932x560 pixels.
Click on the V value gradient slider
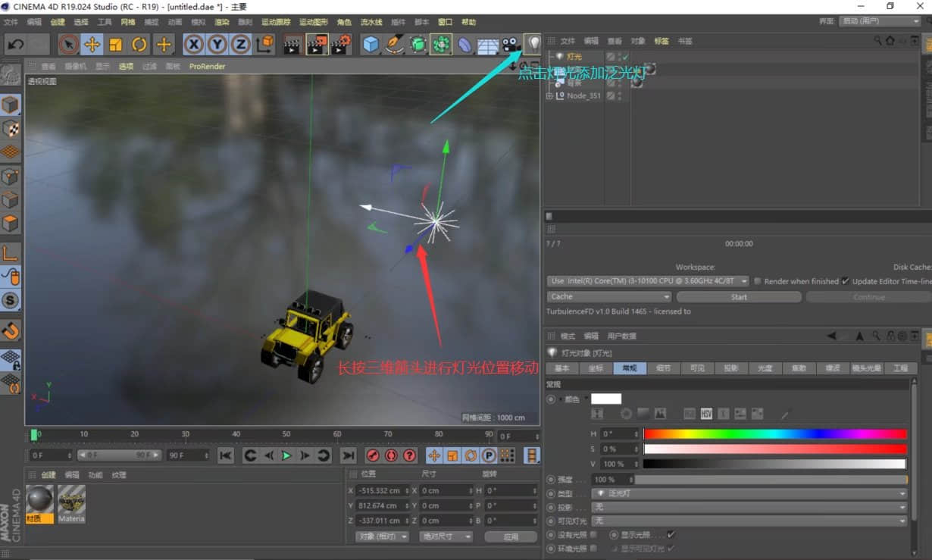pyautogui.click(x=774, y=464)
